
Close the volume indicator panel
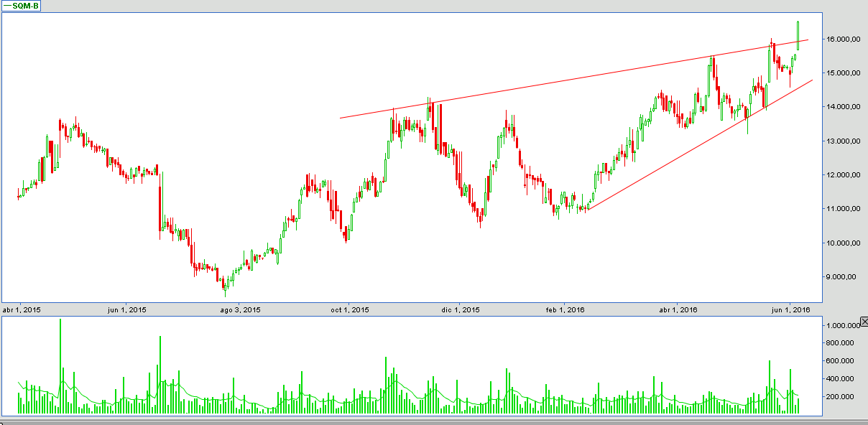pos(864,321)
